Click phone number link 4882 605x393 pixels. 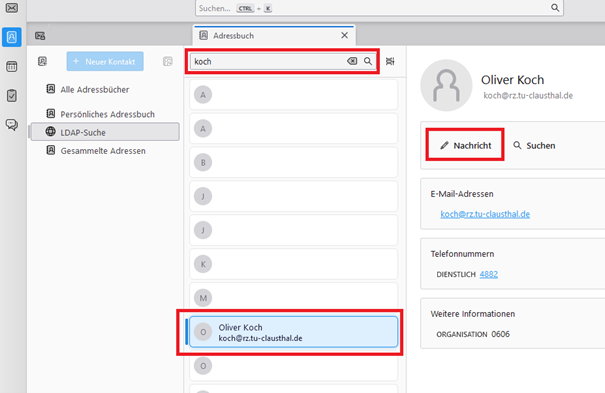(x=488, y=274)
